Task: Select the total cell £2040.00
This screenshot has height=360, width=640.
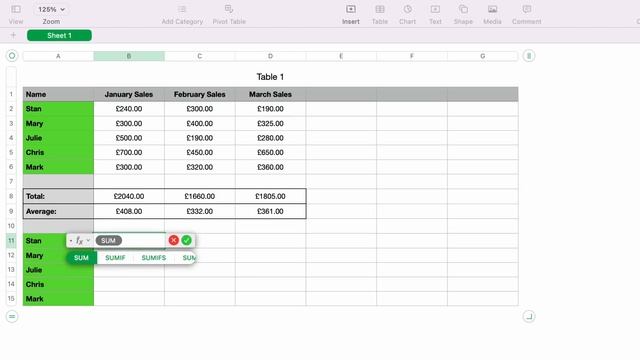Action: tap(129, 196)
